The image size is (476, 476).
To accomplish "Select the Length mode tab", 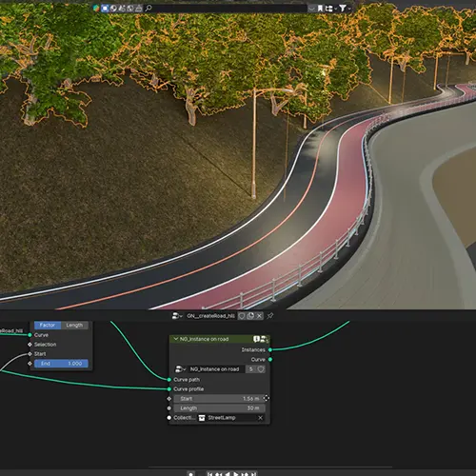I will (x=74, y=326).
